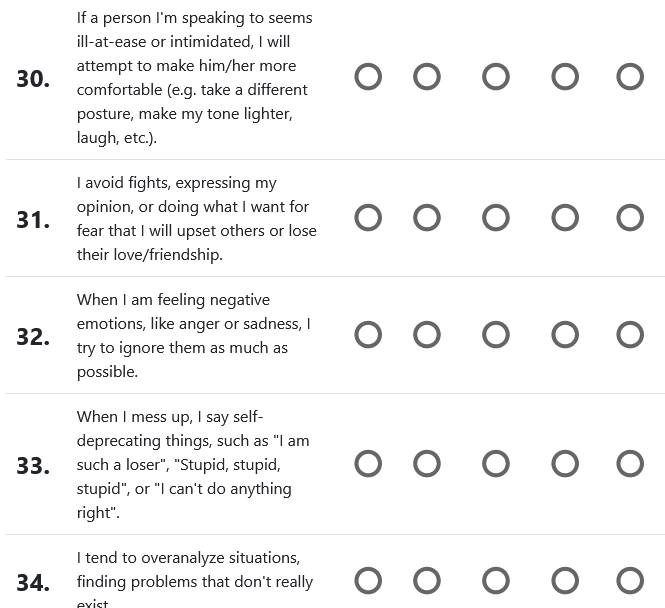Click question 32 text about negative emotions
The image size is (665, 608).
[194, 335]
